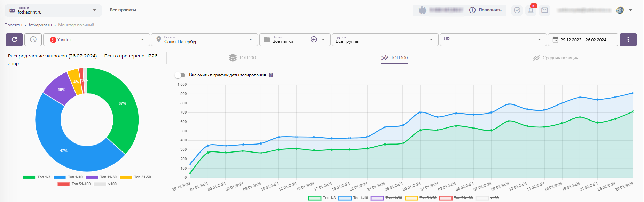Go to the Проекты breadcrumb link
Viewport: 644px width, 202px height.
pos(13,25)
